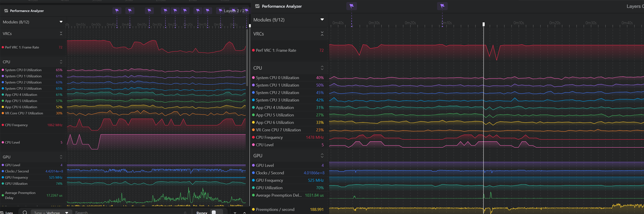
Task: Open the Type = Verbose filter dropdown
Action: point(51,212)
